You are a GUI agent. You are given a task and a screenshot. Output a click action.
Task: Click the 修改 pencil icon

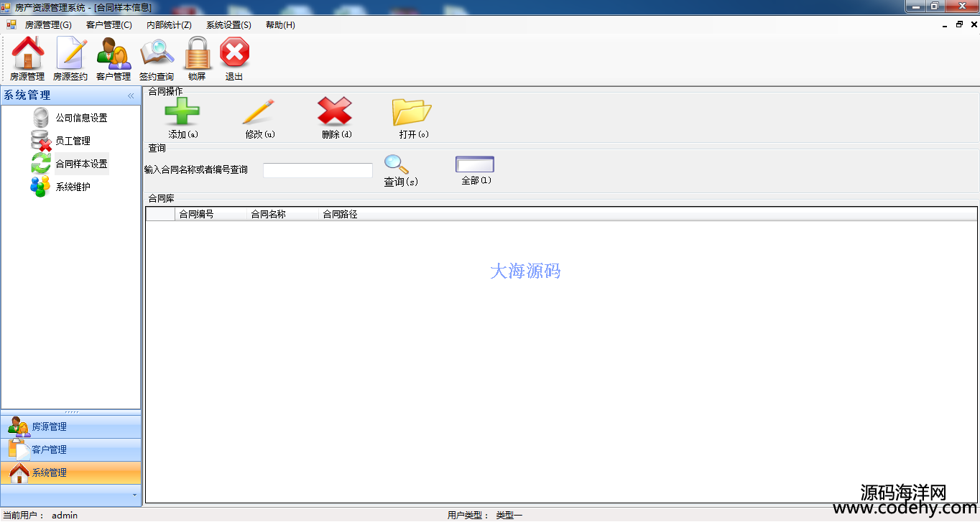(259, 113)
